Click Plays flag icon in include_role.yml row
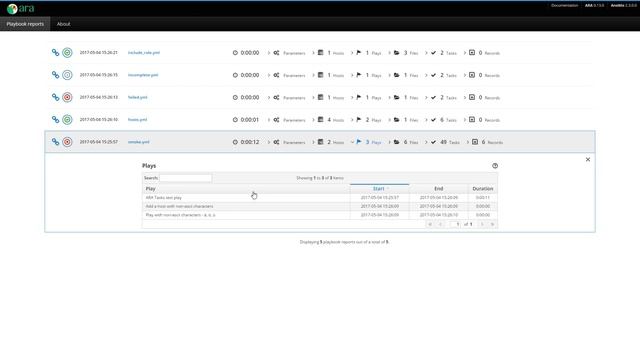 point(359,53)
